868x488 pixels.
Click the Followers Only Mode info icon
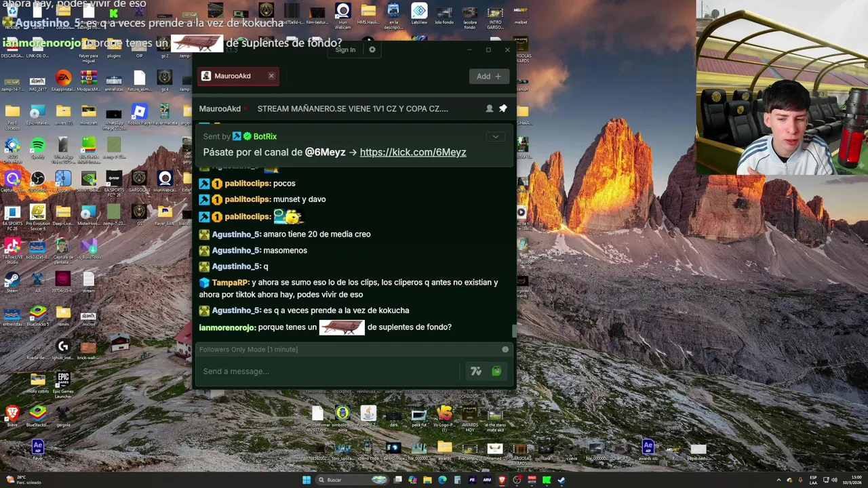point(505,350)
